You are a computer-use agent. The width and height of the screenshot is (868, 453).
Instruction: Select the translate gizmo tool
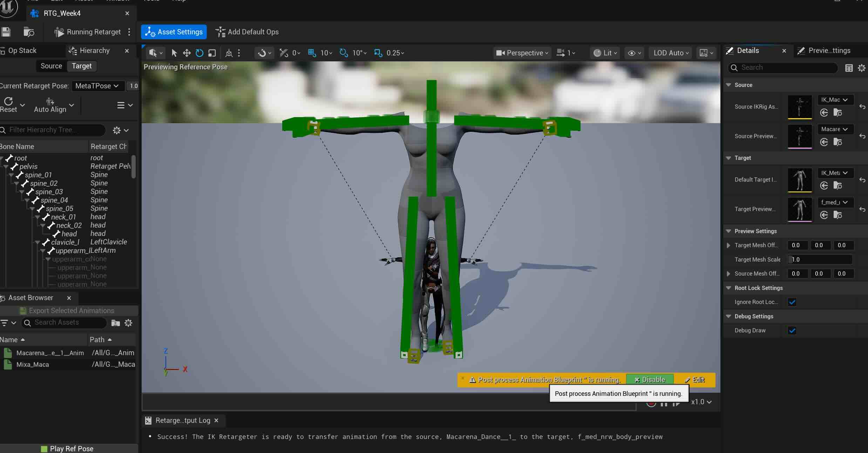coord(187,53)
